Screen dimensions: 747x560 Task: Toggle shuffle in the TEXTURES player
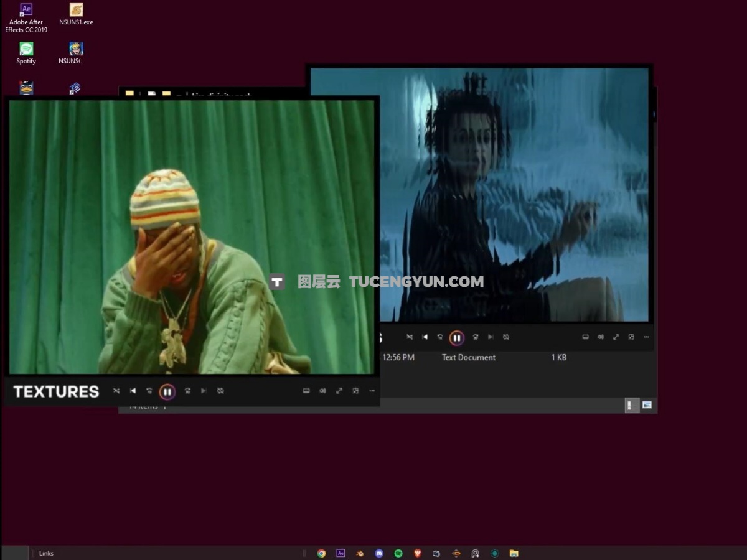coord(116,391)
